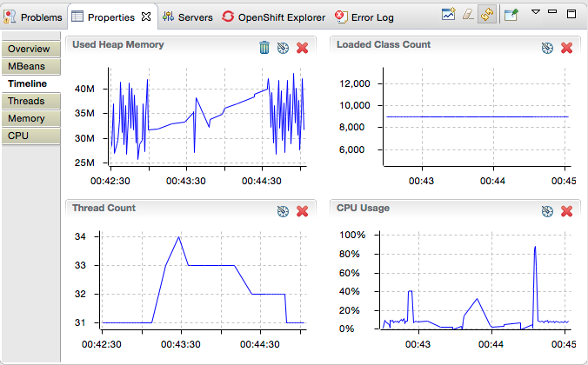Go to the MBeans side tab

[28, 66]
